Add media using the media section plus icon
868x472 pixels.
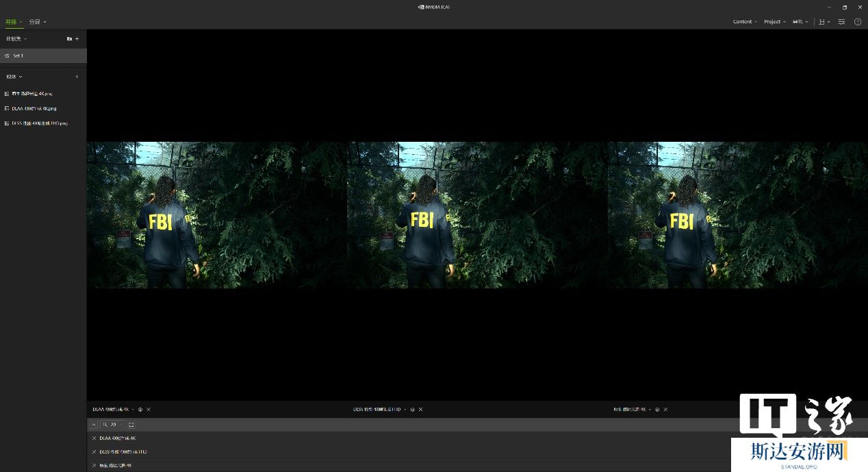point(77,77)
